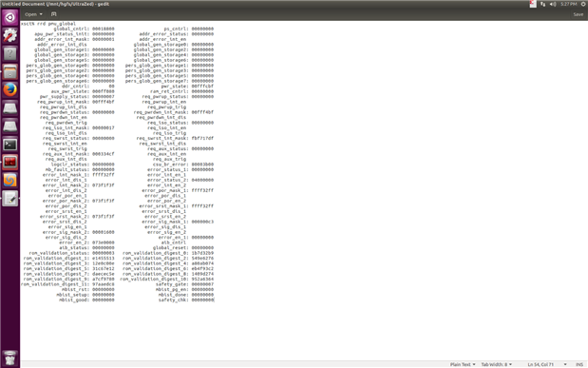Click the aux_pwr_state value 000ff080
The height and width of the screenshot is (368, 588).
click(104, 91)
